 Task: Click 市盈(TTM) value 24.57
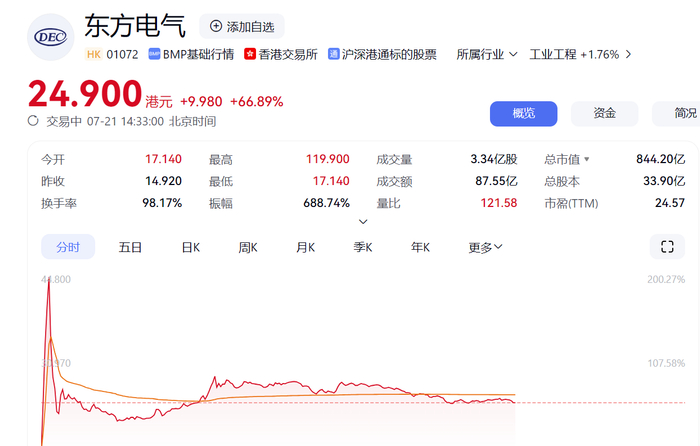tap(670, 203)
